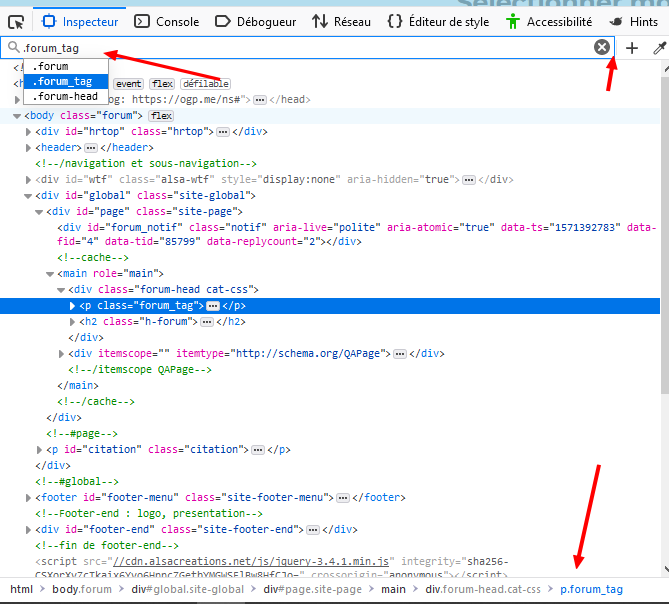This screenshot has width=669, height=604.
Task: Open the Hints tab
Action: click(634, 21)
